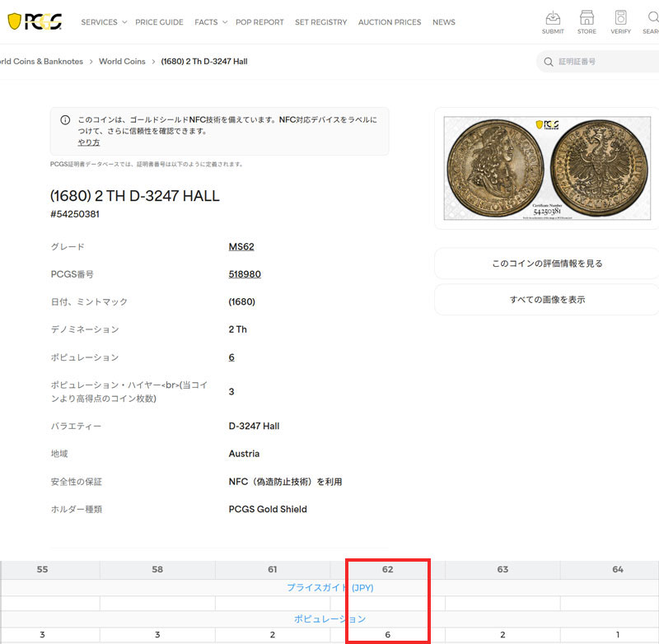Click breadcrumb (1680) 2 Th D-3247 Hall
The image size is (659, 644).
pos(204,61)
